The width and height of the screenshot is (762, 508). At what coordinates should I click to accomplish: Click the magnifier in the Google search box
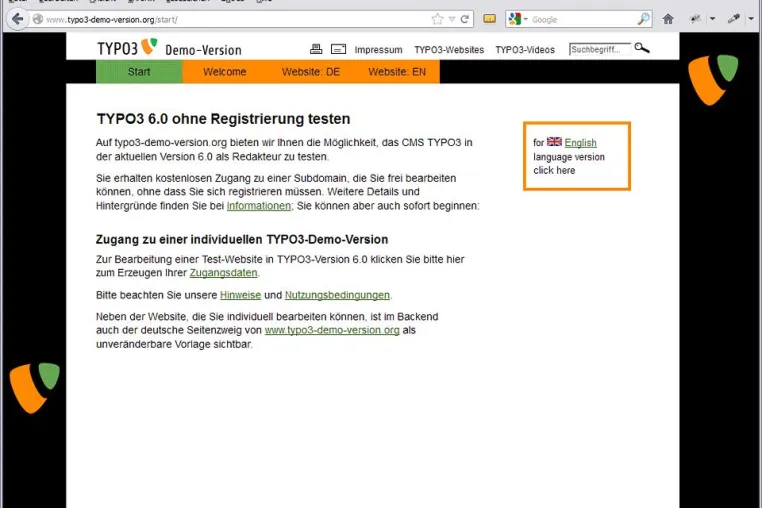643,19
